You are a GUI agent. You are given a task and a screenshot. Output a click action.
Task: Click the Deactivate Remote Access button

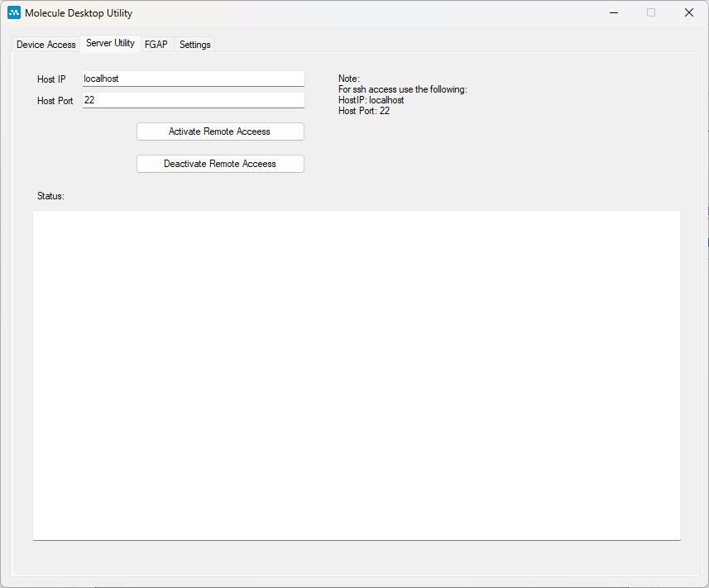pyautogui.click(x=220, y=163)
